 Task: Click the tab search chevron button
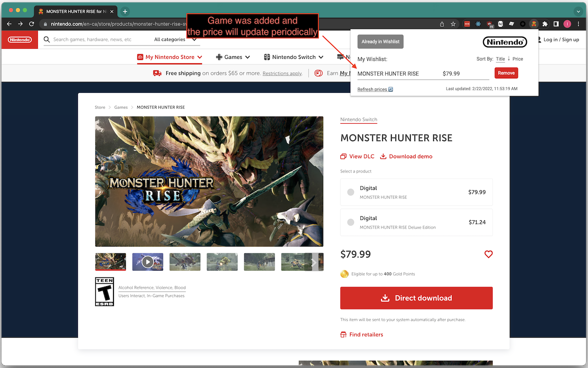(x=578, y=11)
